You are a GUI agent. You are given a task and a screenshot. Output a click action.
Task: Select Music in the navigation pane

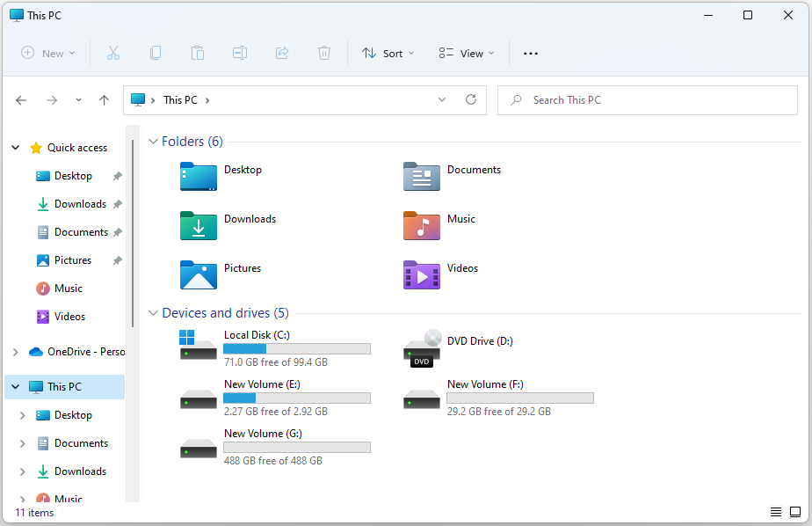[67, 288]
